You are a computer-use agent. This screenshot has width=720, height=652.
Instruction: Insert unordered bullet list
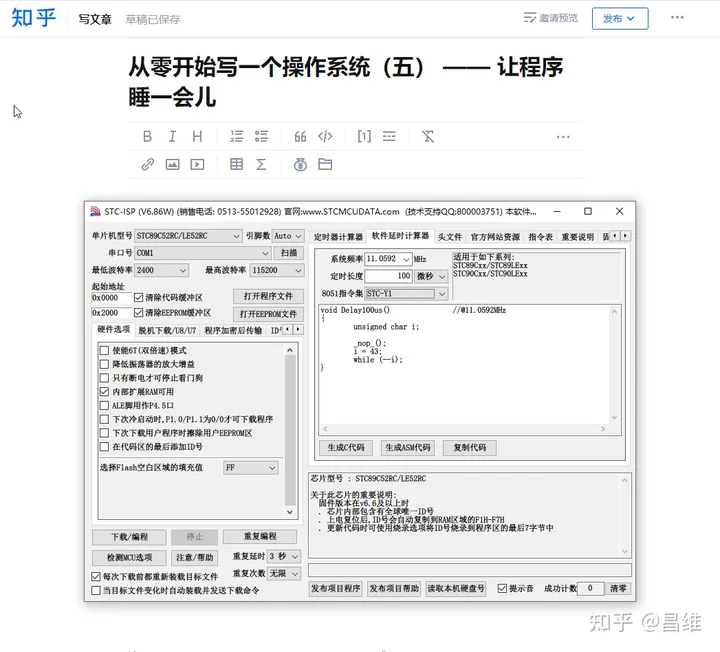pyautogui.click(x=261, y=136)
